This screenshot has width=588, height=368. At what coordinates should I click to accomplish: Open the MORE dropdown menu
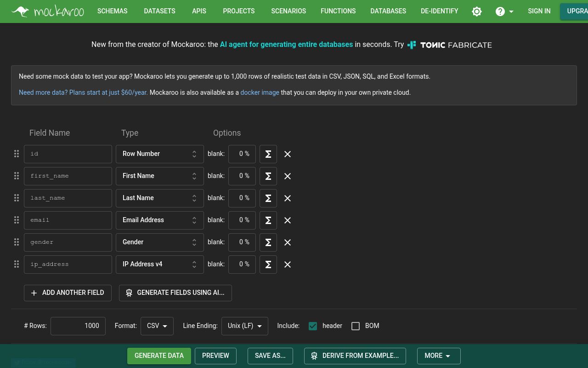coord(438,356)
